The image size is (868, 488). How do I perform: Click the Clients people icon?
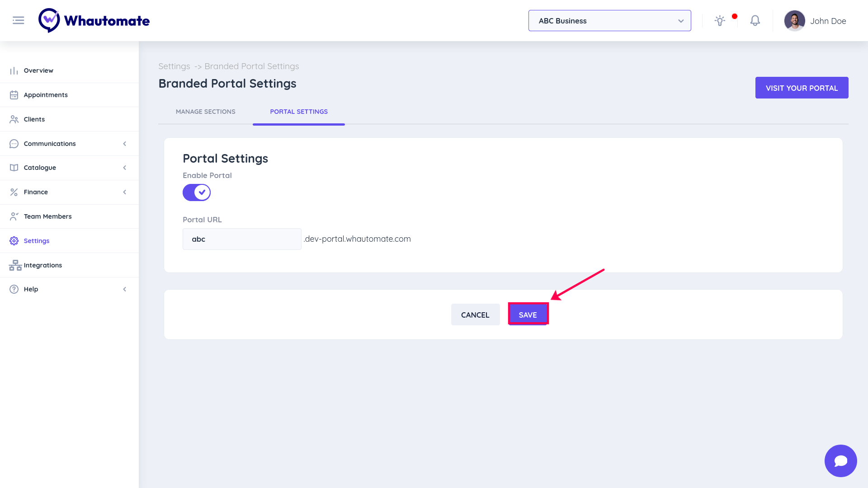(x=14, y=119)
